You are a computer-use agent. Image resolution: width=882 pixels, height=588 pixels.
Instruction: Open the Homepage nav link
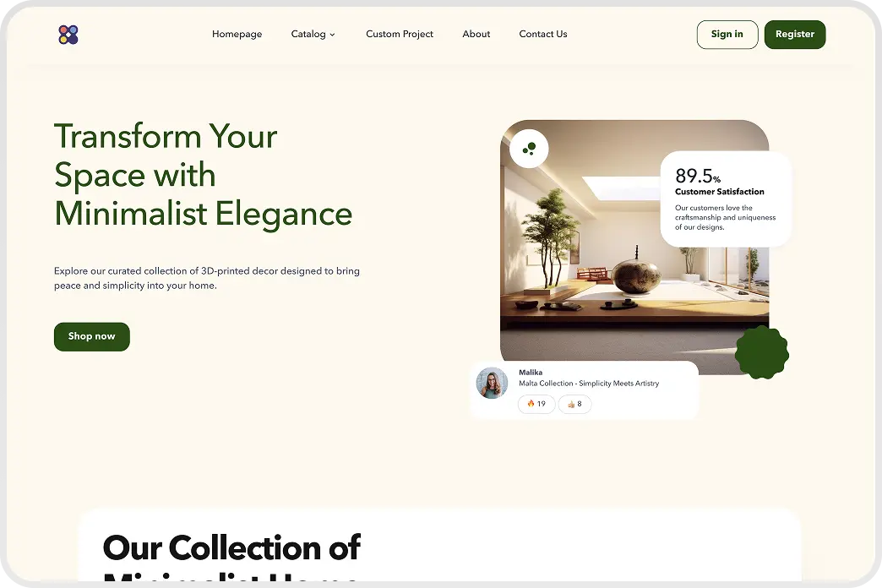pyautogui.click(x=237, y=35)
